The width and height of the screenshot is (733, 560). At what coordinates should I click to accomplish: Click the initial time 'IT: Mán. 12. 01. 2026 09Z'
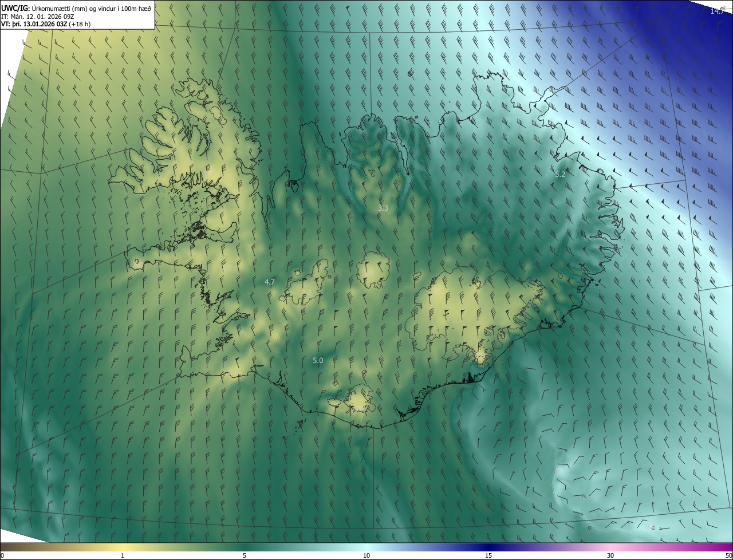38,16
